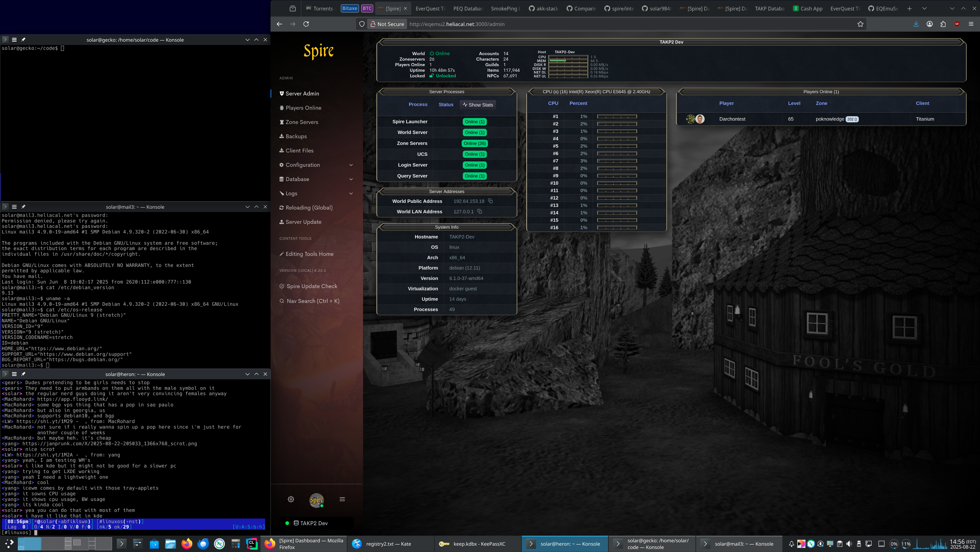This screenshot has height=552, width=980.
Task: Open KDE application launcher
Action: pos(9,544)
